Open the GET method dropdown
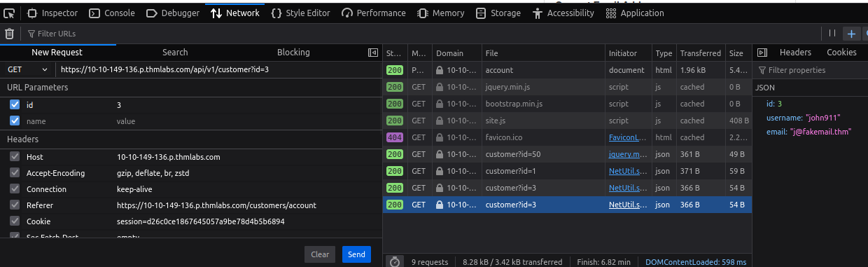The width and height of the screenshot is (868, 267). pyautogui.click(x=27, y=69)
